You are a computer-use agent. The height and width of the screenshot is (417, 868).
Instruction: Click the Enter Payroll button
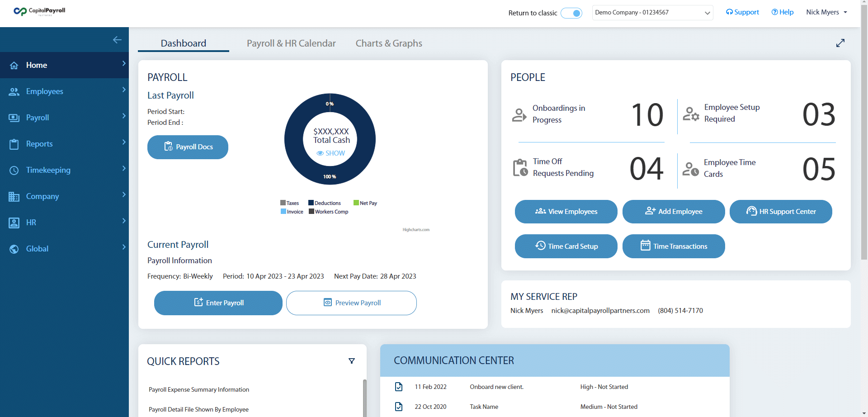click(x=218, y=303)
